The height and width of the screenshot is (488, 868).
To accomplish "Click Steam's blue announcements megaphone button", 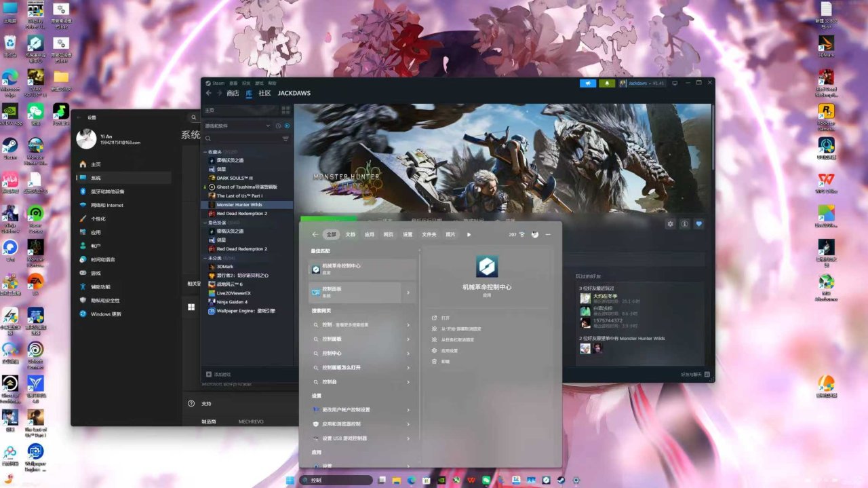I will 588,83.
